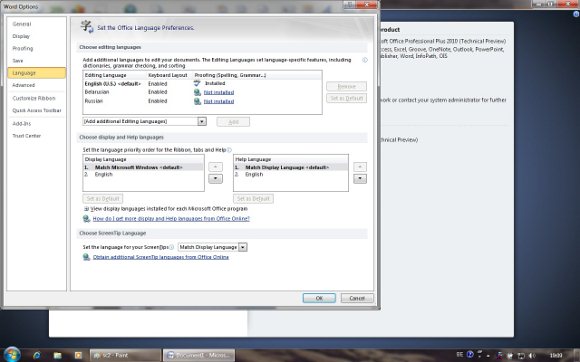This screenshot has width=580, height=362.
Task: Move display language up
Action: (215, 167)
